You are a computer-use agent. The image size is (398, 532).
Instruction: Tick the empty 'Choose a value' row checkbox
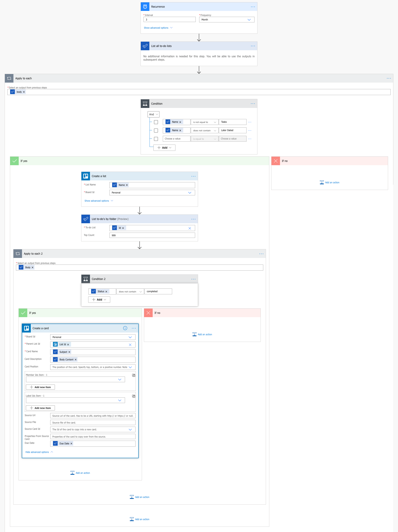[156, 139]
